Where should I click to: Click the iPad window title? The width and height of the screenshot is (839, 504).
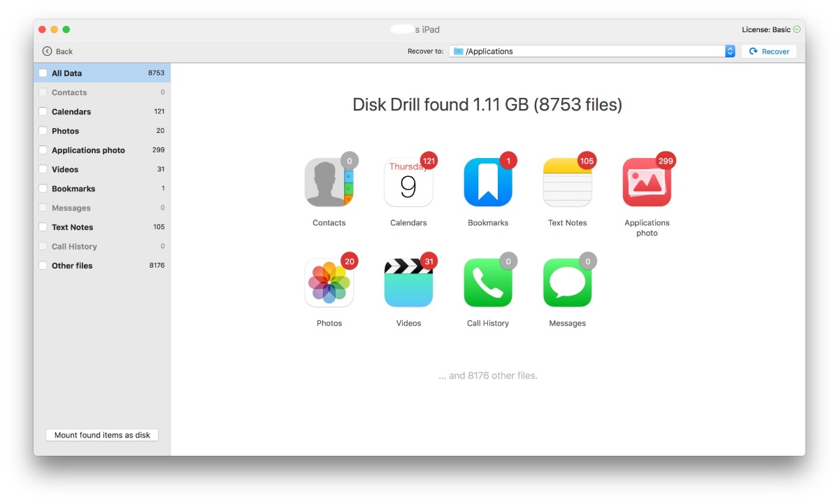[415, 29]
